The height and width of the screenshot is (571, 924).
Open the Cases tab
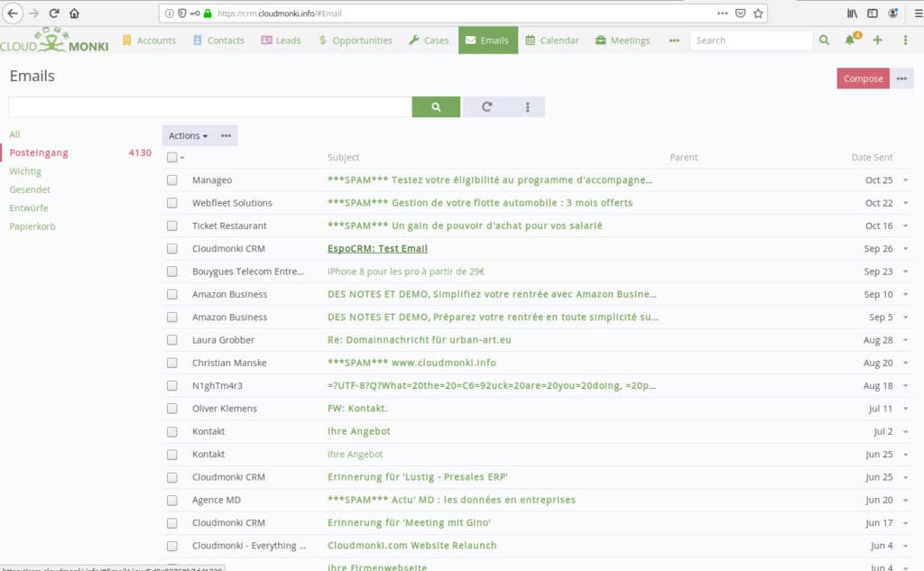(x=429, y=40)
